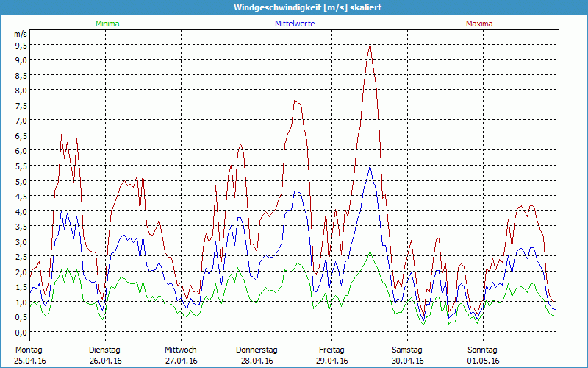Click the Montag day label
This screenshot has width=588, height=368.
click(x=29, y=350)
